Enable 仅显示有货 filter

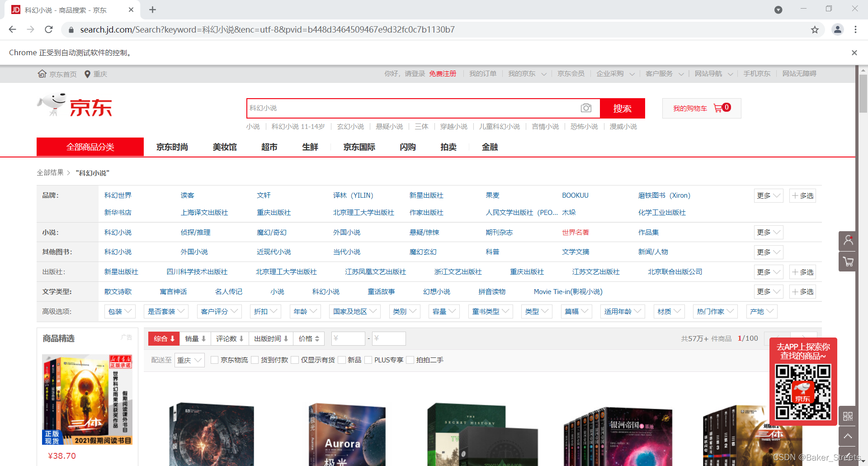point(295,360)
